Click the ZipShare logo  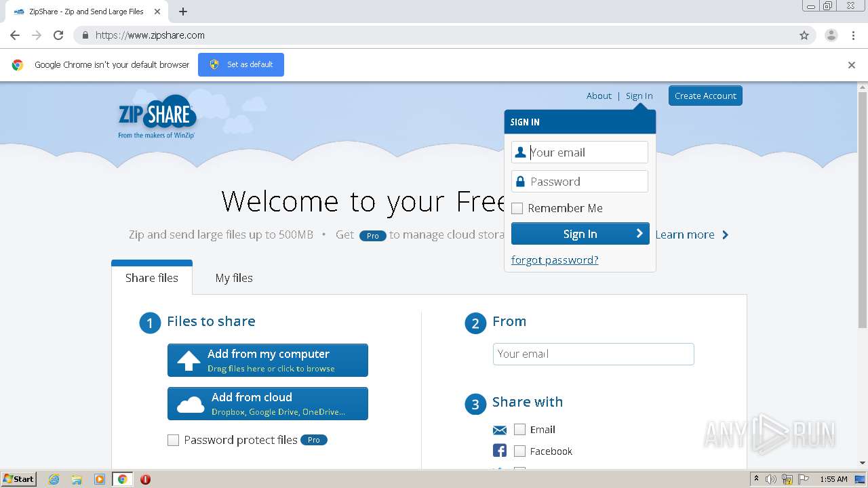[157, 117]
